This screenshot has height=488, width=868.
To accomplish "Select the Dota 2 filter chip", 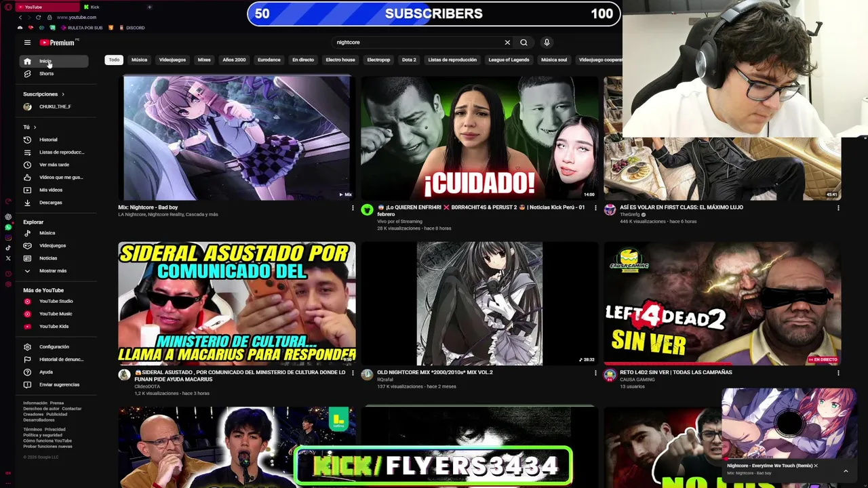I will pyautogui.click(x=409, y=60).
